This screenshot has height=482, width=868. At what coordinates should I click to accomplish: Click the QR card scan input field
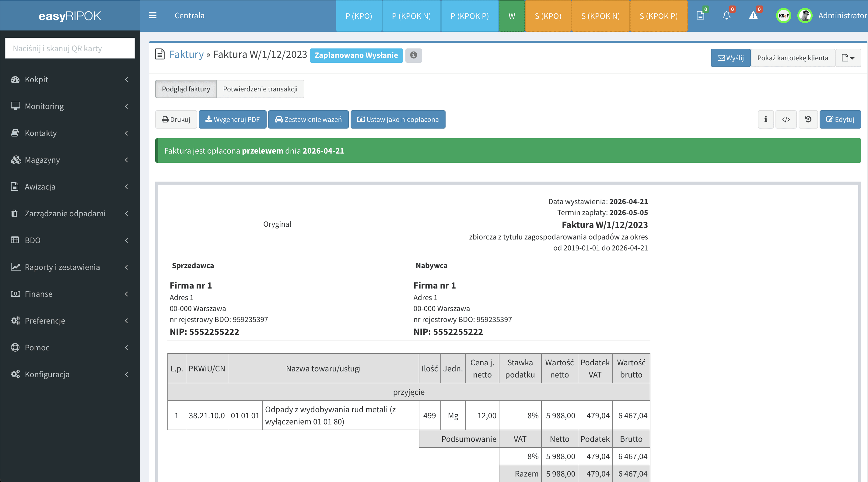70,48
